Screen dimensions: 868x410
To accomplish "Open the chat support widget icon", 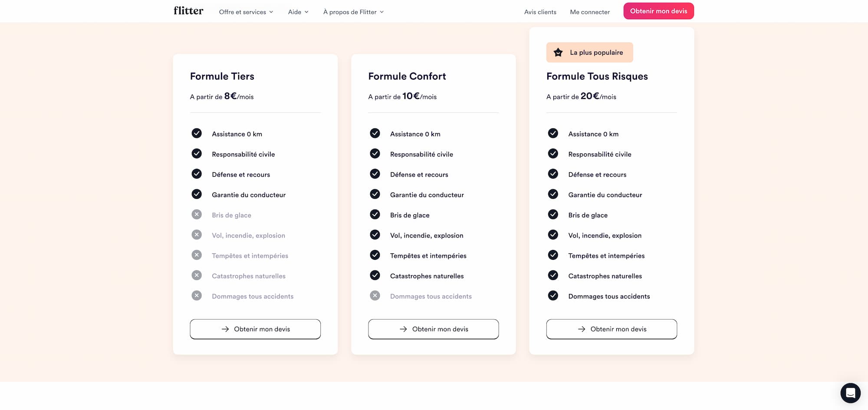I will click(x=850, y=393).
